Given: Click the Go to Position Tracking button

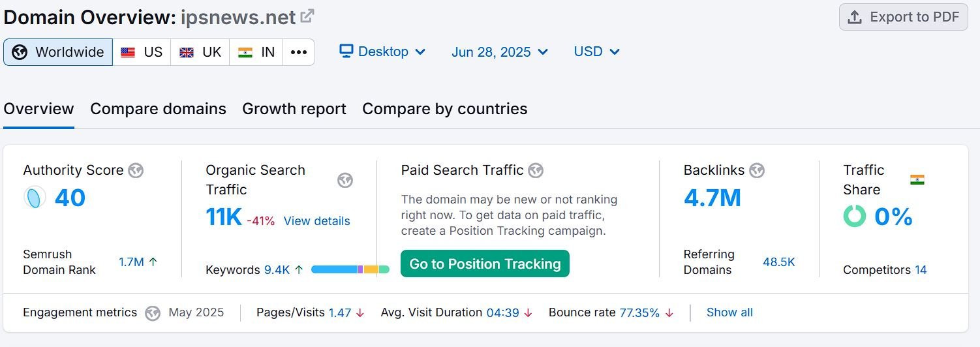Looking at the screenshot, I should pyautogui.click(x=485, y=264).
